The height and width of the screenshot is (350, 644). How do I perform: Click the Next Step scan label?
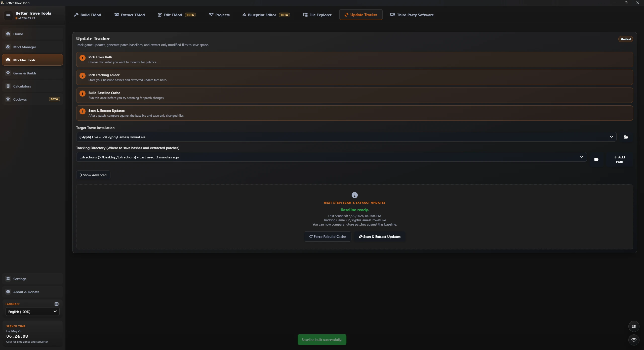click(354, 203)
